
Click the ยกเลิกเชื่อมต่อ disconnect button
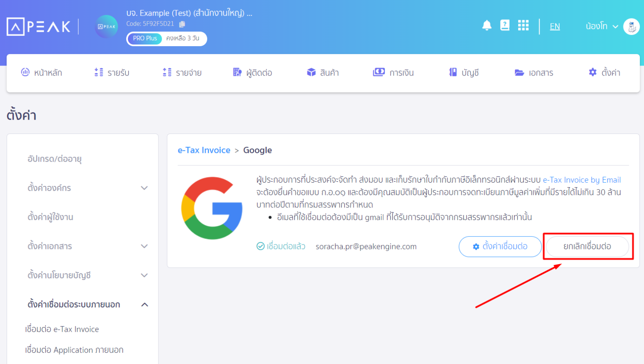587,246
